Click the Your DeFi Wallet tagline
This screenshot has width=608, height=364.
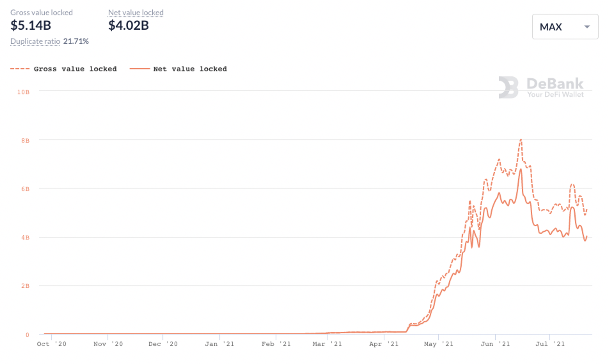pos(555,94)
